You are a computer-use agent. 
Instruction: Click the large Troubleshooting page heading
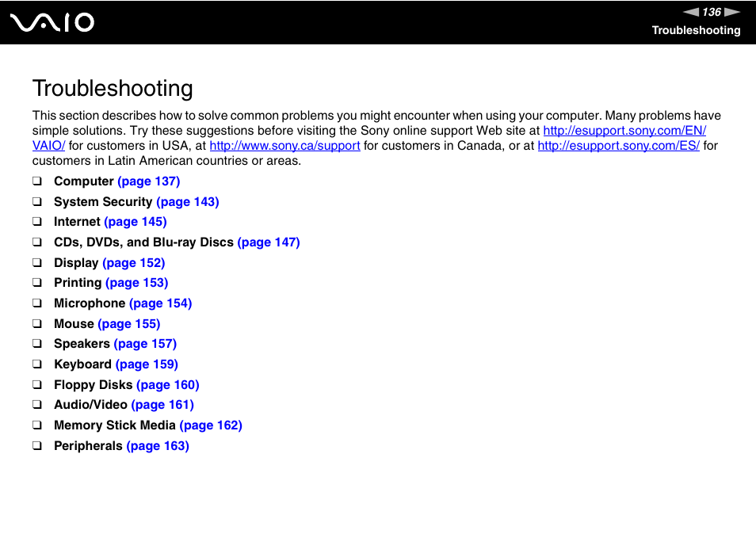(113, 89)
